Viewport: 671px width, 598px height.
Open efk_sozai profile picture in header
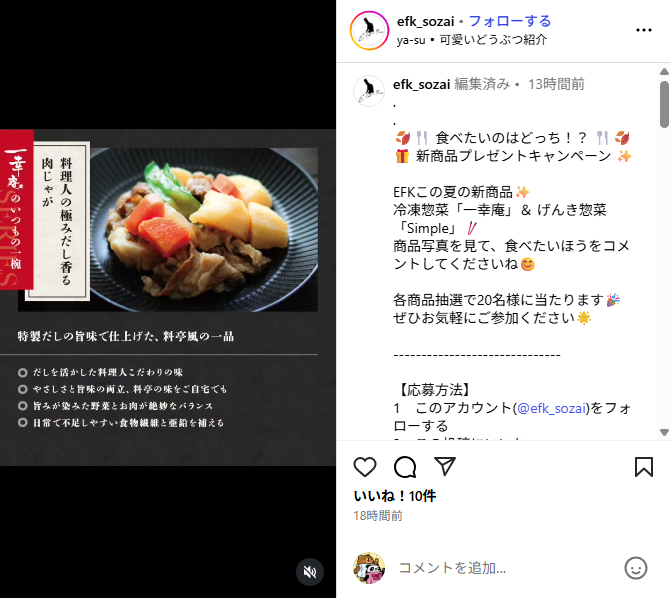(369, 30)
